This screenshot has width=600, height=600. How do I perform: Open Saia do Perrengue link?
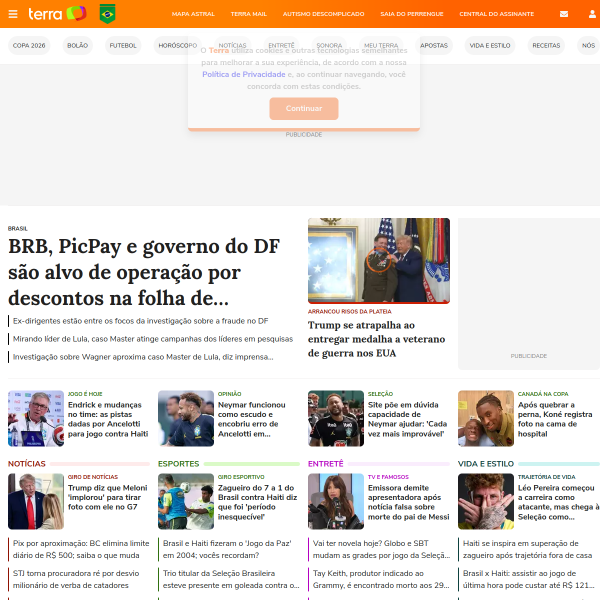(x=412, y=14)
